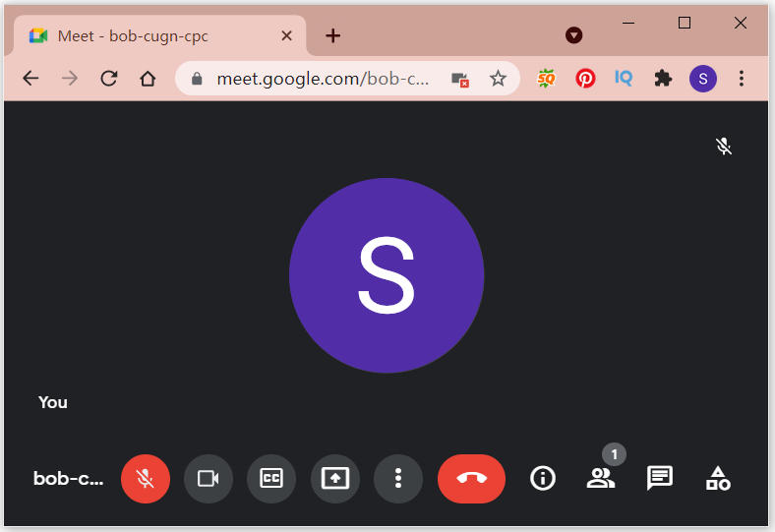The image size is (775, 532).
Task: Open the Present now screen share button
Action: pos(335,479)
